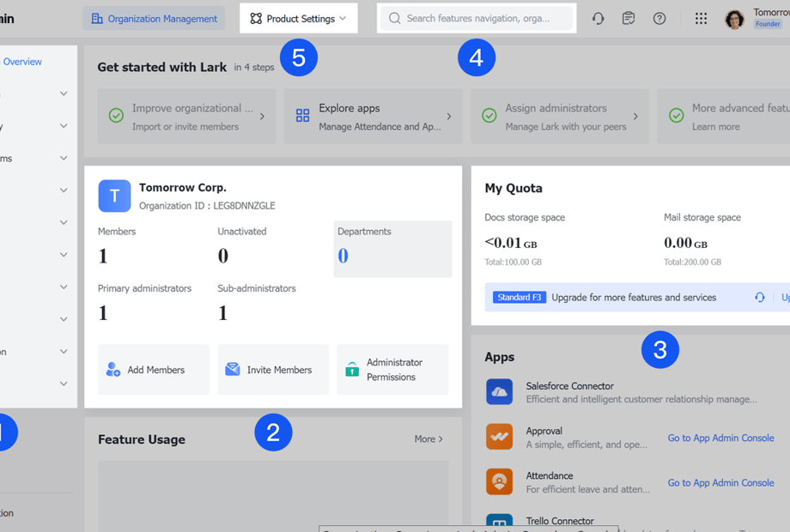Select the Organization Management tab
Image resolution: width=790 pixels, height=532 pixels.
tap(155, 19)
